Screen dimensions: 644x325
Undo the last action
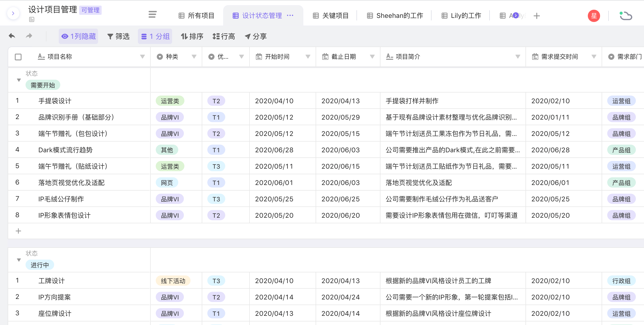pos(12,36)
